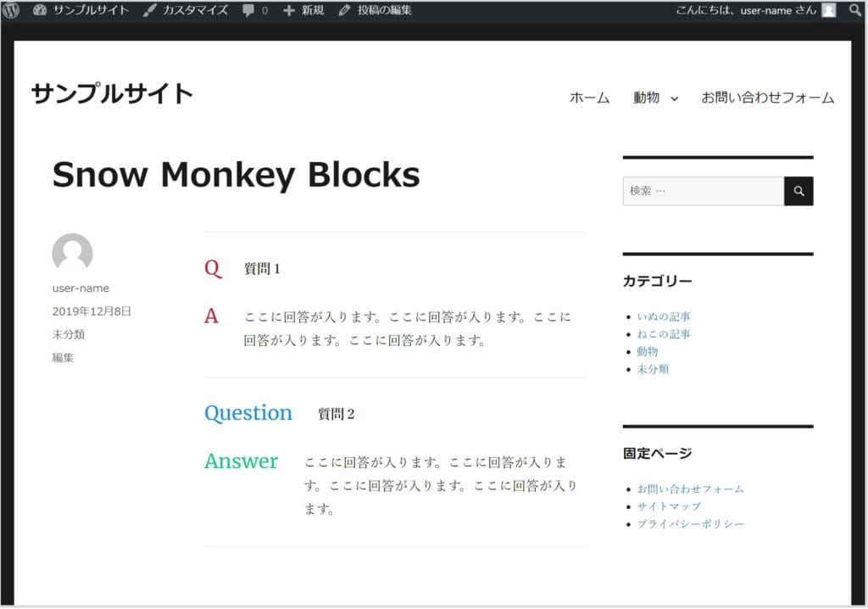Open お問い合わせフォーム navigation menu item
Screen dimensions: 868x609
pyautogui.click(x=767, y=98)
